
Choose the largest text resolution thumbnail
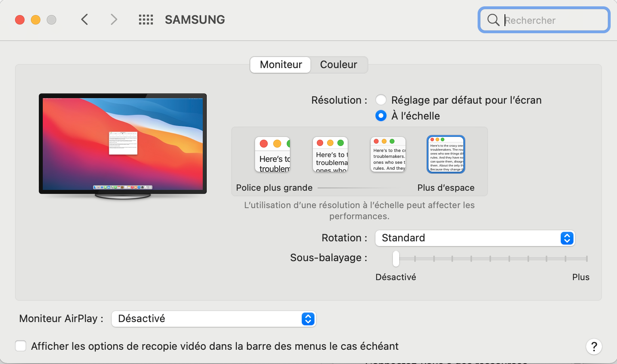[272, 155]
